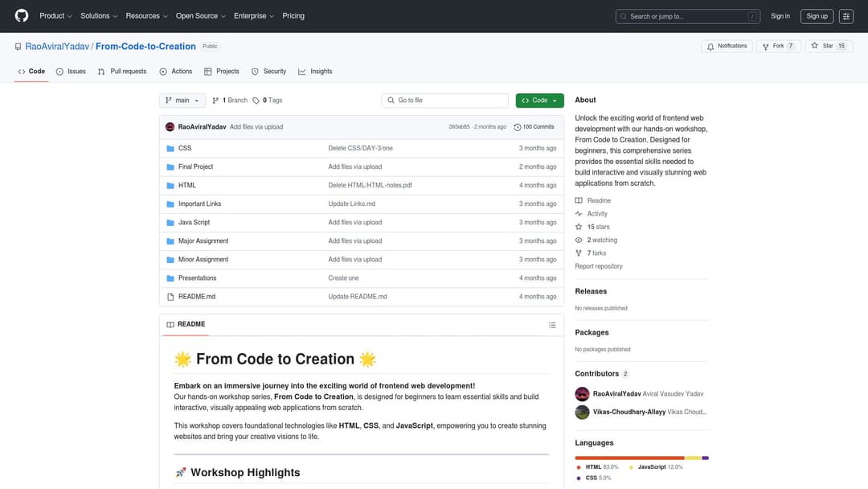Screen dimensions: 868x489
Task: Click the README.md file icon
Action: (x=170, y=297)
